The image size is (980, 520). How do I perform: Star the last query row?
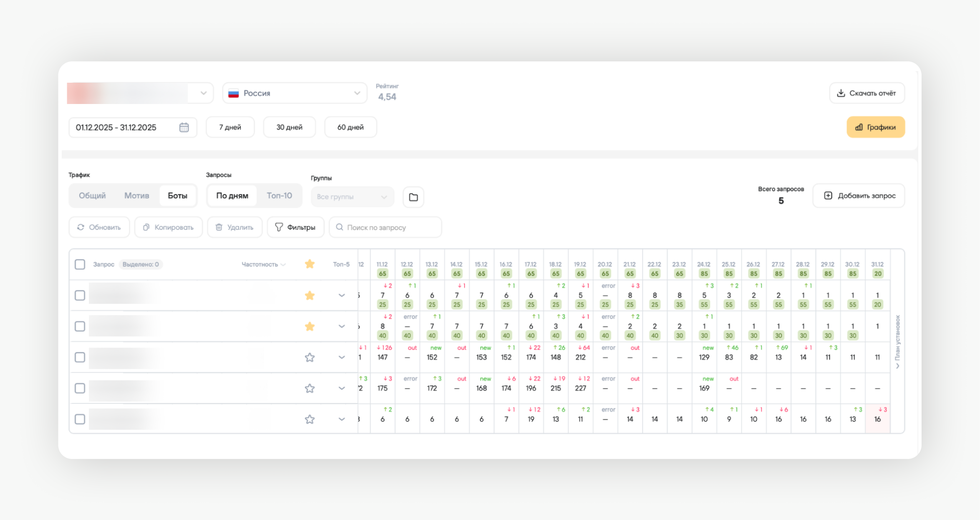309,419
